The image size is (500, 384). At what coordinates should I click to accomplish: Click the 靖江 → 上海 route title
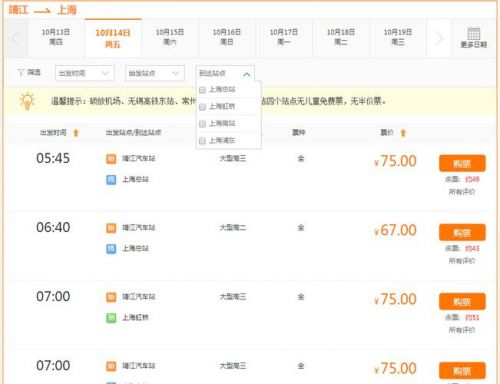coord(42,10)
